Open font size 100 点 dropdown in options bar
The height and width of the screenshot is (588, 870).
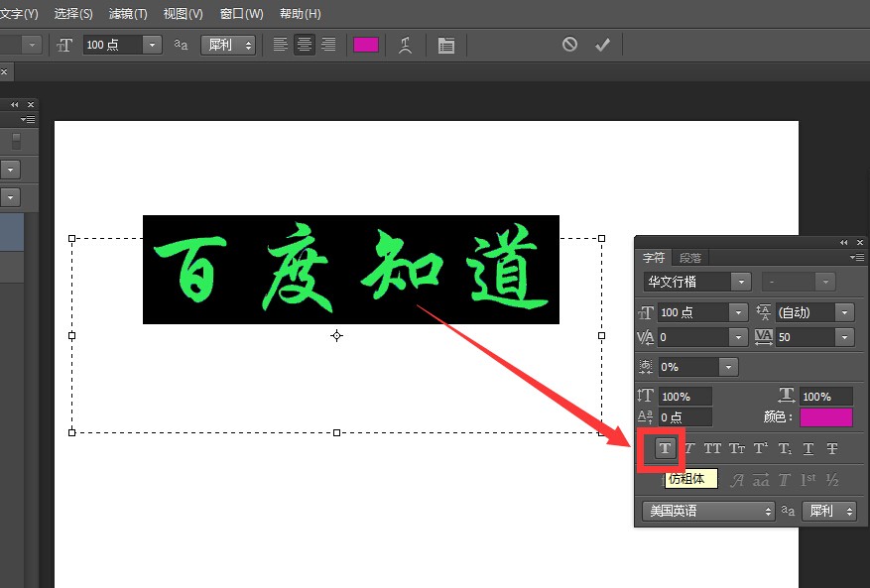point(152,45)
